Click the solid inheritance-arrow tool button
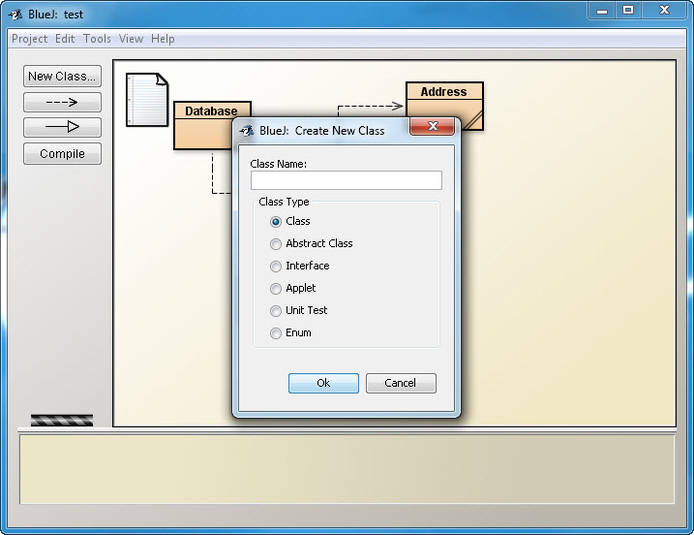The width and height of the screenshot is (694, 535). [x=62, y=127]
